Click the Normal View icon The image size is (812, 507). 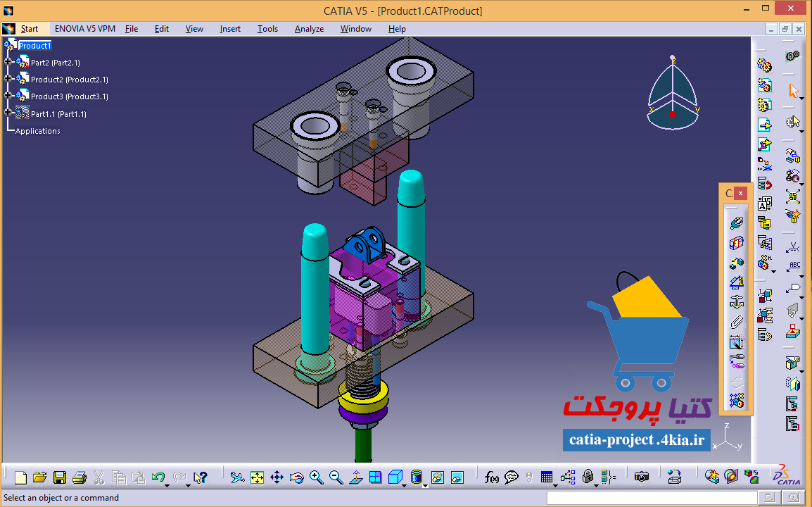coord(356,477)
